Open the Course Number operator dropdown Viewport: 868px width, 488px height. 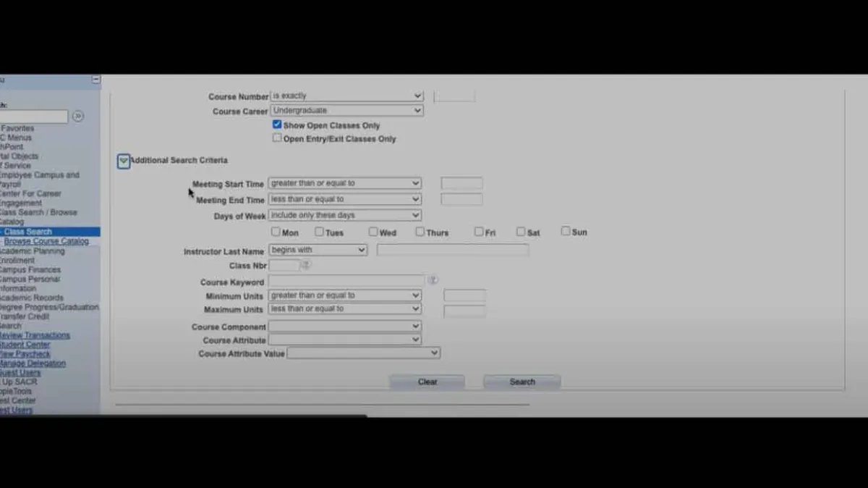tap(346, 96)
